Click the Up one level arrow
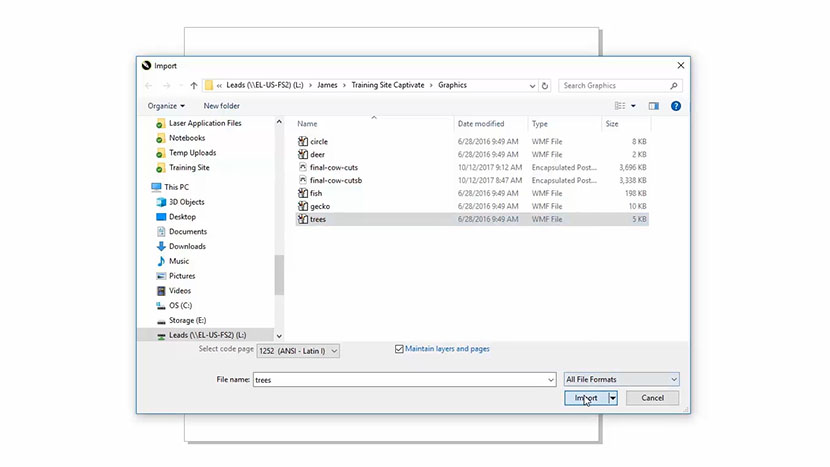This screenshot has width=830, height=467. (193, 86)
